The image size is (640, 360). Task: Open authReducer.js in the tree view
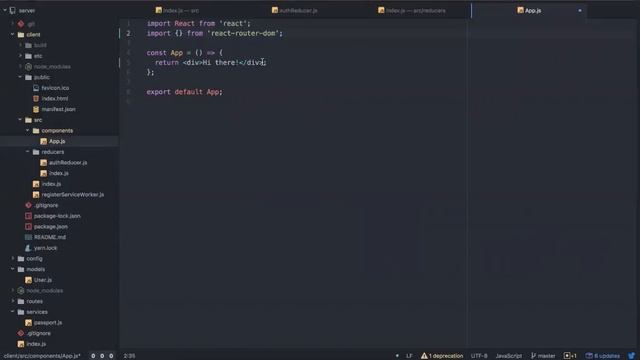68,162
